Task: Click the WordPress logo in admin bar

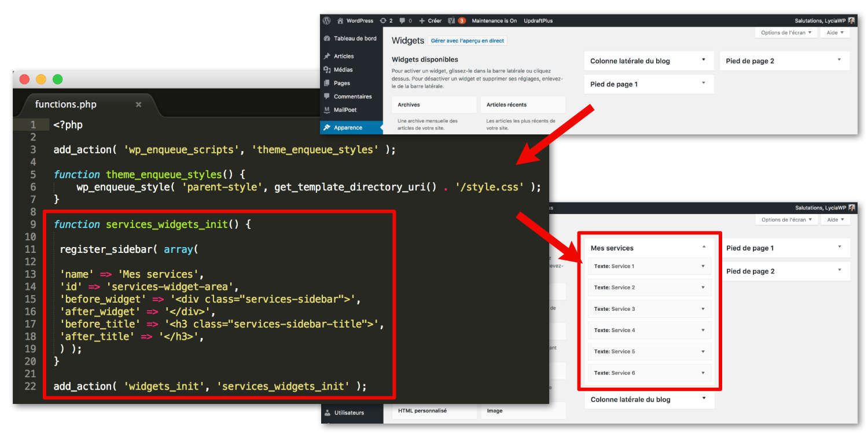Action: tap(327, 20)
